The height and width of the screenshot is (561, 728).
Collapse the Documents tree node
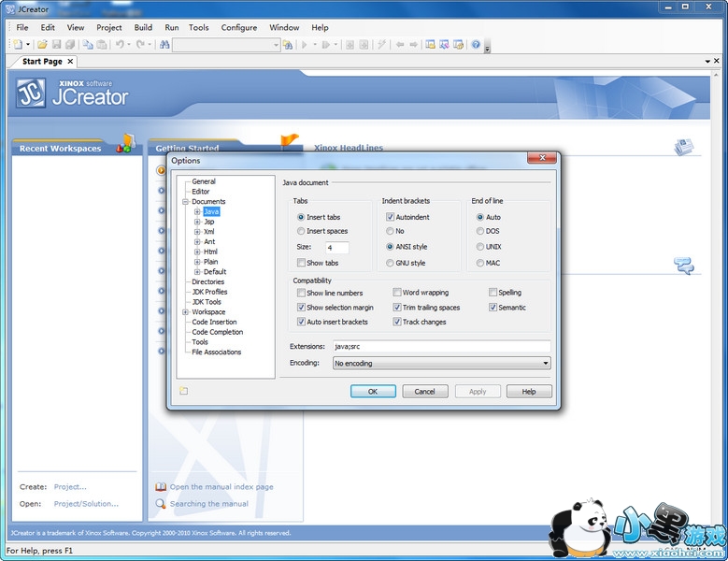[x=185, y=202]
